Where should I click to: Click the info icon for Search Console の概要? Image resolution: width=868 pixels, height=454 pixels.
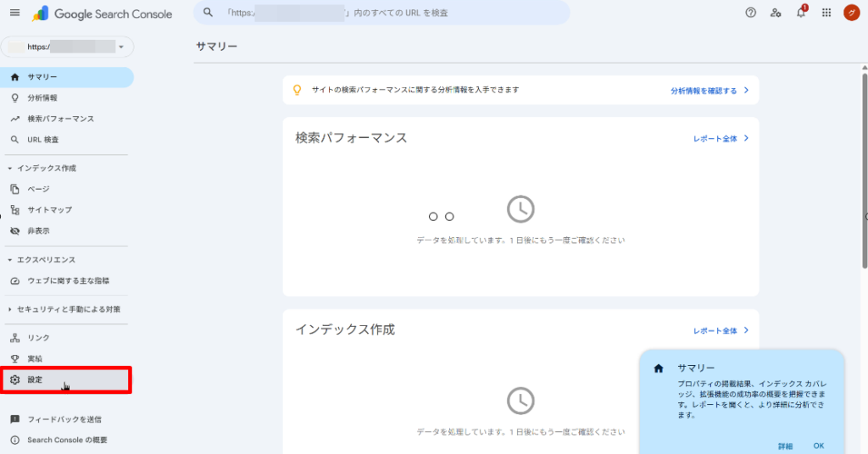pos(15,440)
